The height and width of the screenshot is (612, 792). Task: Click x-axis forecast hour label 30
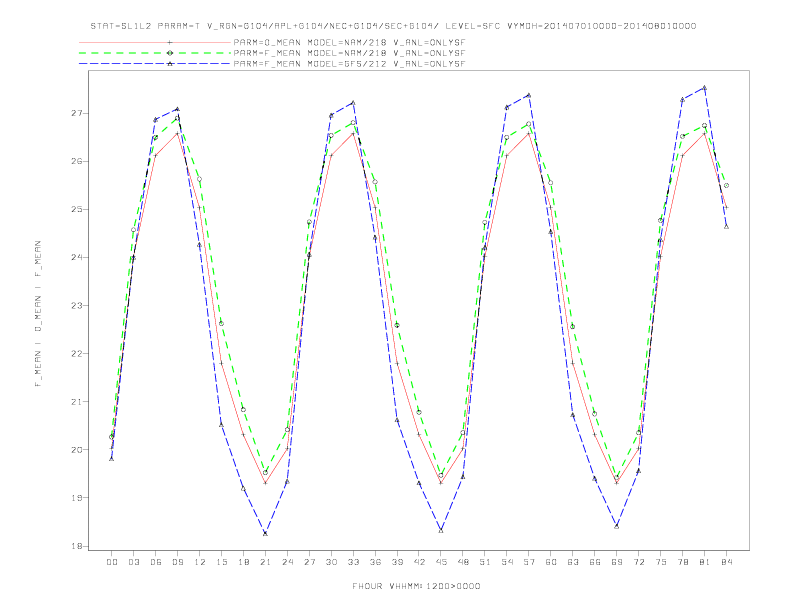[331, 562]
